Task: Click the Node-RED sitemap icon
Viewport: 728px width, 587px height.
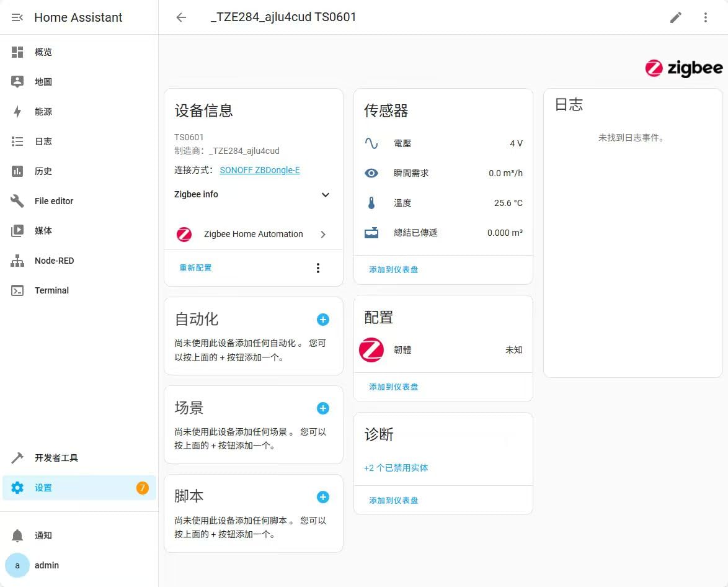Action: pos(17,261)
